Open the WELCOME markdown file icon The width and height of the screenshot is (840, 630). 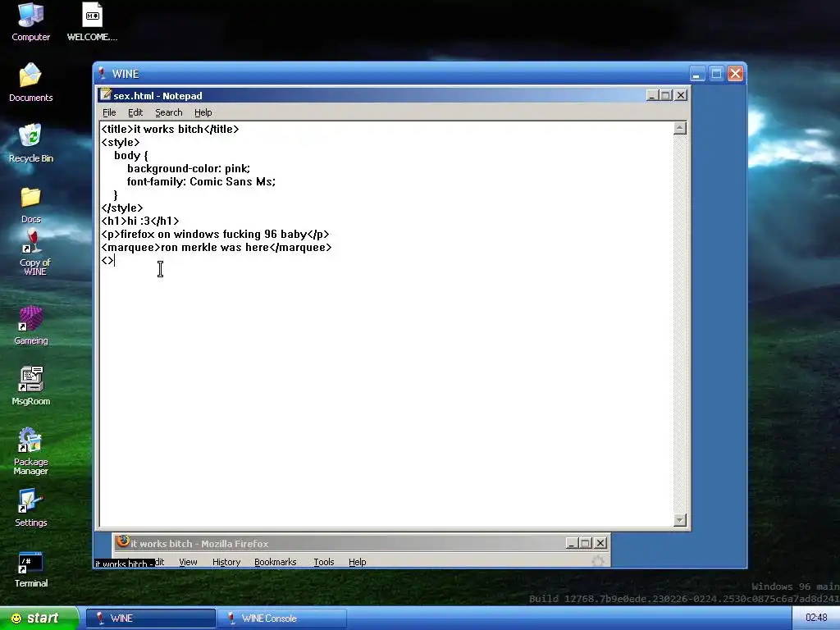pyautogui.click(x=92, y=21)
